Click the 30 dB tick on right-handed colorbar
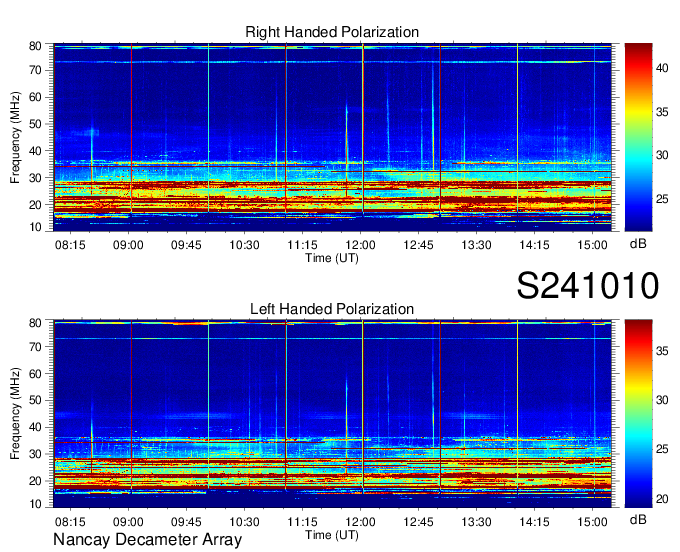680x552 pixels. 662,155
